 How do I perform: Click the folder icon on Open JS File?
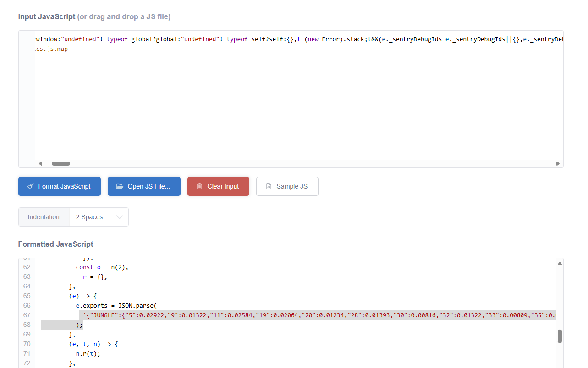click(x=120, y=186)
